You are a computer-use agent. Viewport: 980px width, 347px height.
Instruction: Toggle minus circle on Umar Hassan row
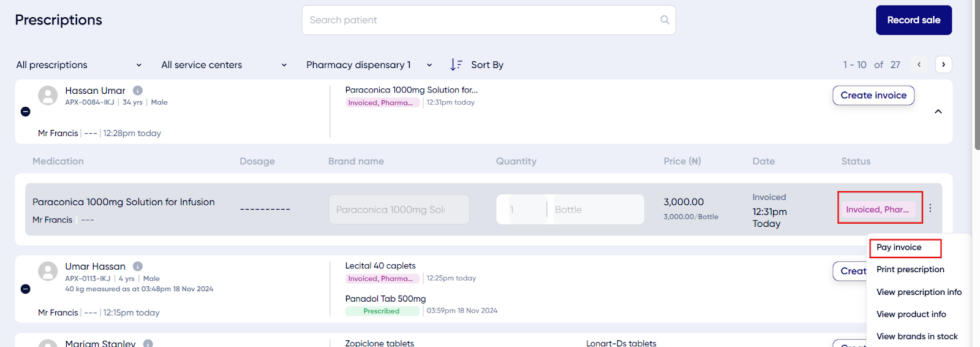pos(25,289)
